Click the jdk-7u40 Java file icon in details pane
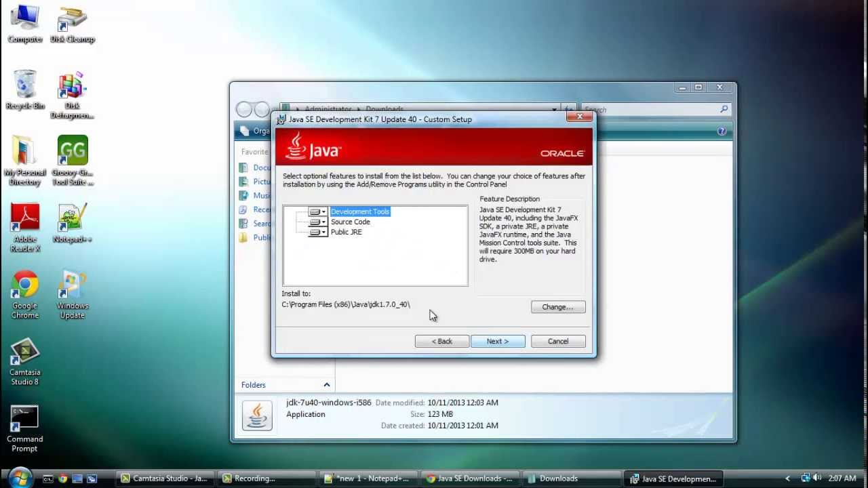This screenshot has height=488, width=868. coord(257,415)
